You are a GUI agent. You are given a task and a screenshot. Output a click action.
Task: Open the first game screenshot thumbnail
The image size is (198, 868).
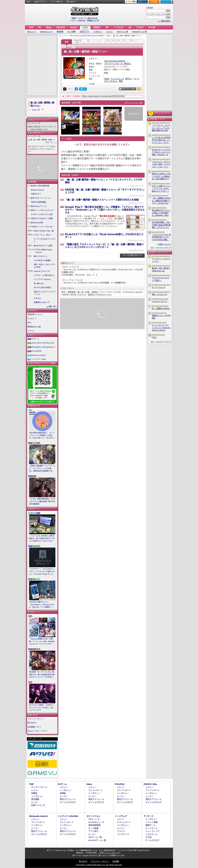(70, 121)
